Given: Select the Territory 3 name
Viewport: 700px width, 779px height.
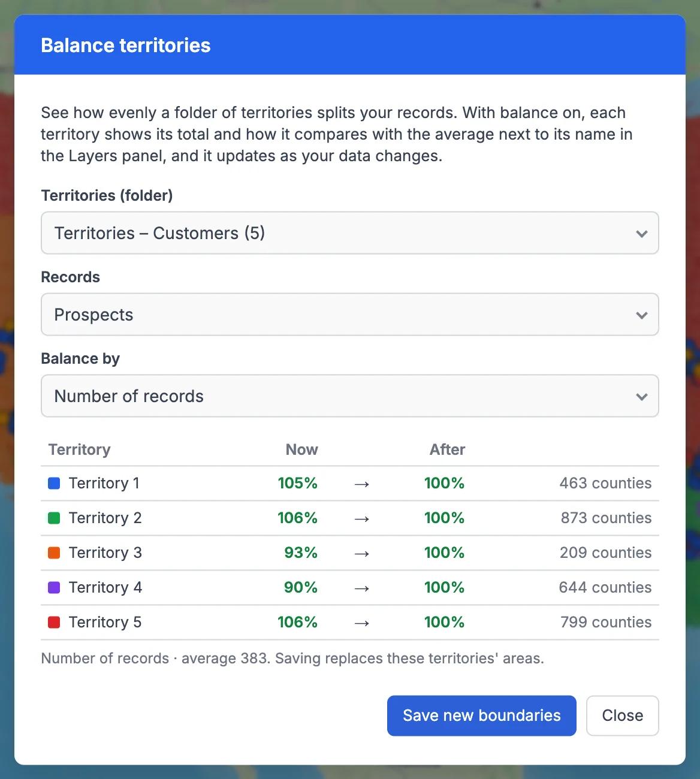Looking at the screenshot, I should coord(105,552).
